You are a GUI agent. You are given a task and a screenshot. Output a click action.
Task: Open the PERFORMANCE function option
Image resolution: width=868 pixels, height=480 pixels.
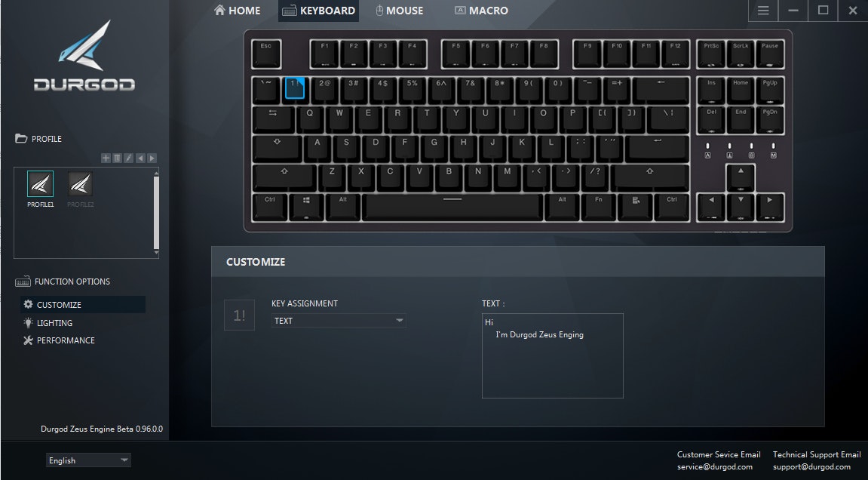(59, 340)
